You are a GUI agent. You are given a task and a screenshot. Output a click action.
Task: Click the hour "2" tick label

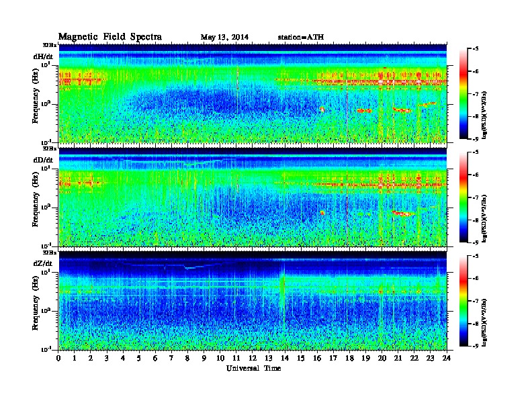[91, 359]
